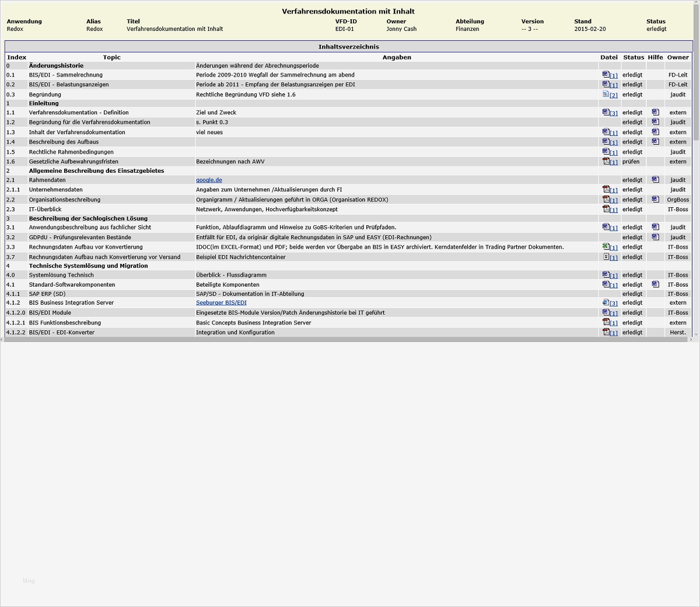Screen dimensions: 700x607
Task: Click the [1] link in row 3.3
Action: click(x=614, y=248)
